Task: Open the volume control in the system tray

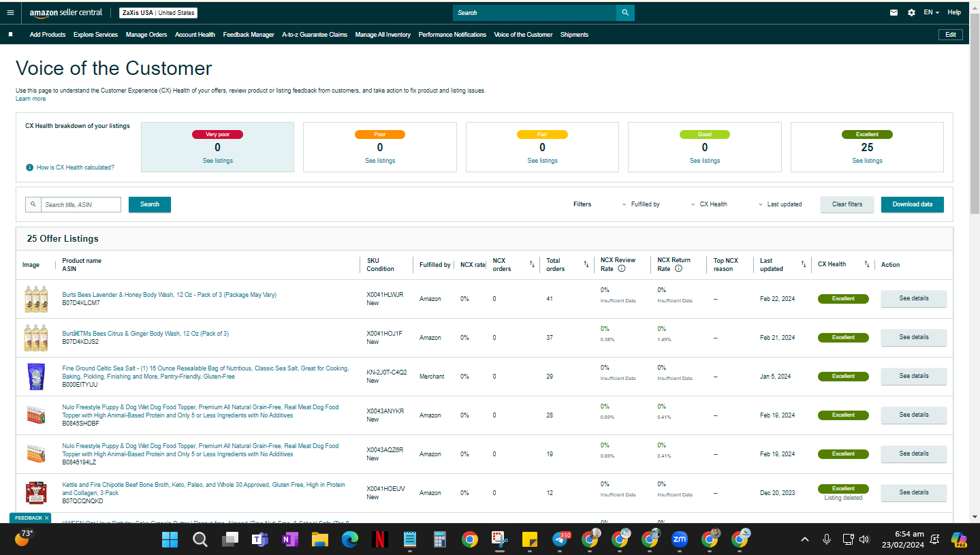Action: [x=864, y=539]
